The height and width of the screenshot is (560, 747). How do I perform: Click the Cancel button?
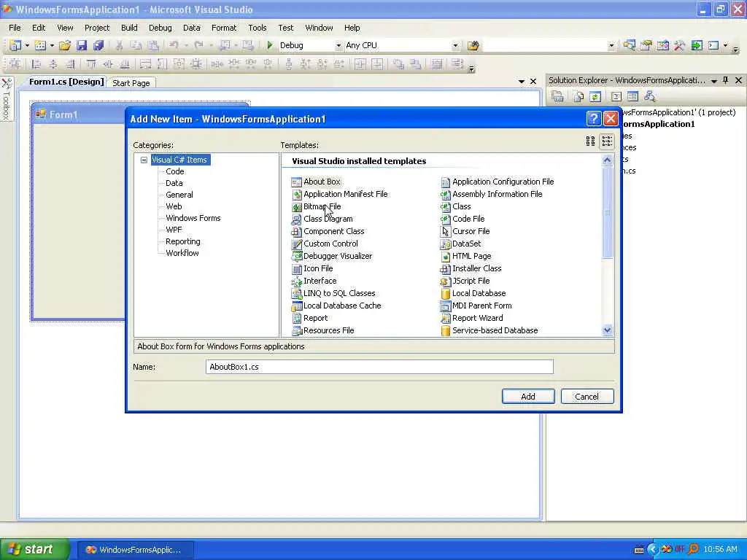587,396
